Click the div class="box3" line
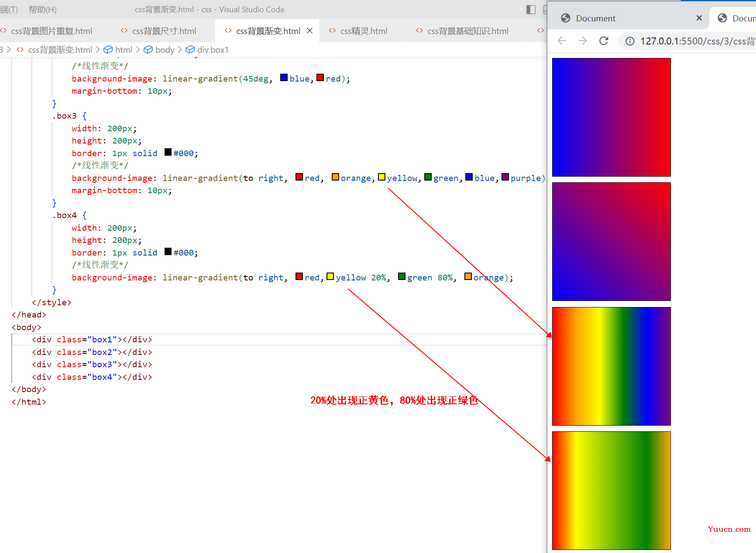This screenshot has height=553, width=756. (92, 365)
